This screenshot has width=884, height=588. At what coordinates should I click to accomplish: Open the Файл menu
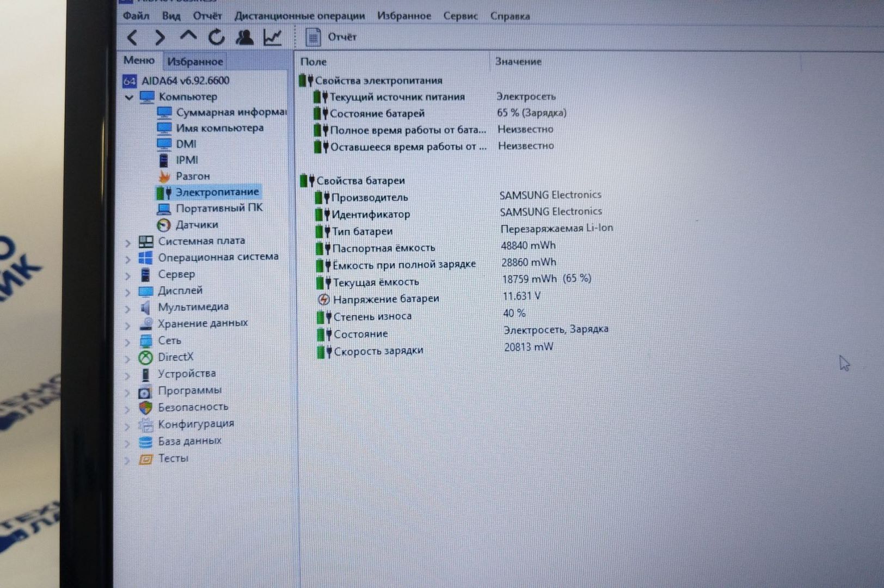(136, 16)
